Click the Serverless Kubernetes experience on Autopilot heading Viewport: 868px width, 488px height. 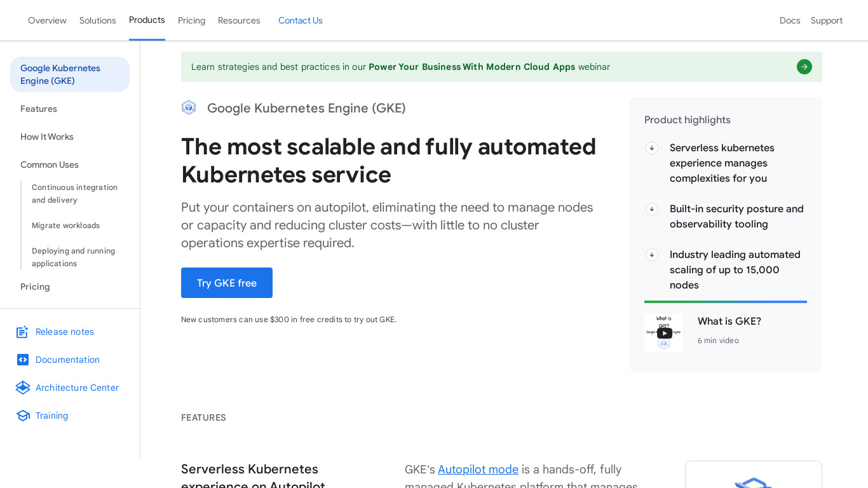pos(253,477)
